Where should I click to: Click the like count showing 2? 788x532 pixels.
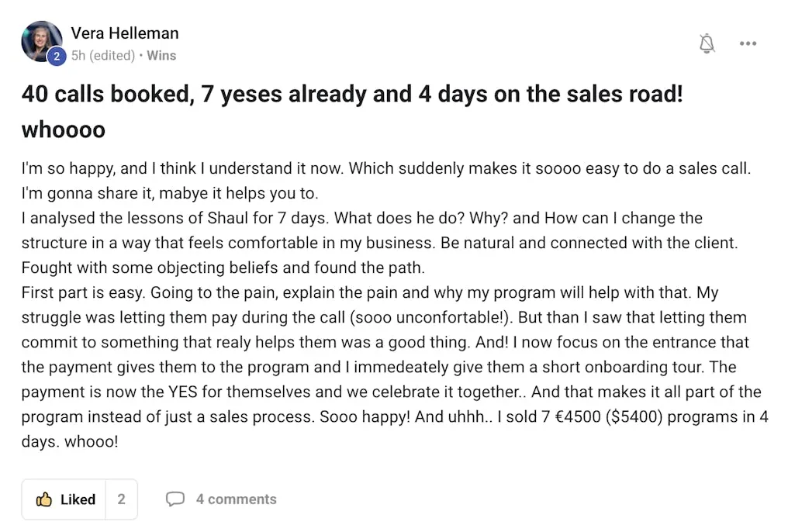click(121, 499)
